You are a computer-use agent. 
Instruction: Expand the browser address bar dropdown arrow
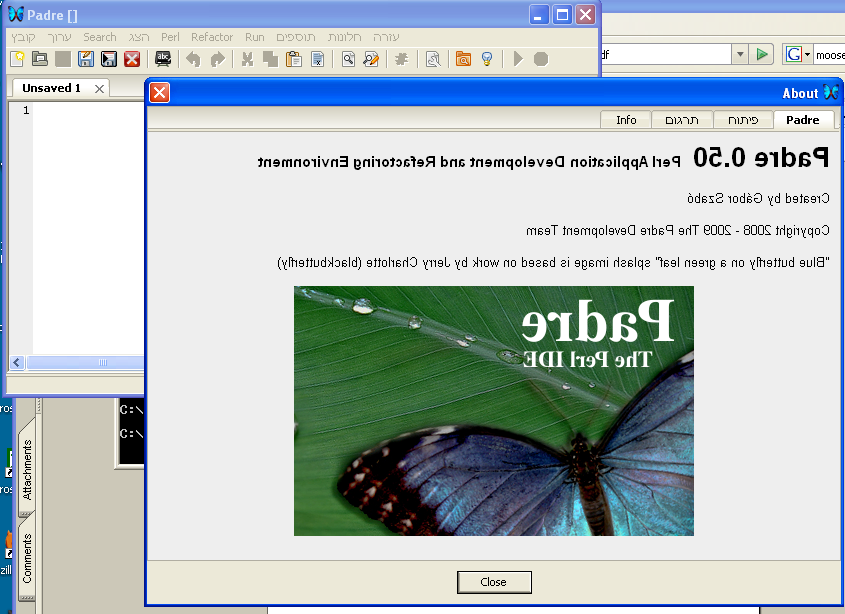tap(740, 54)
